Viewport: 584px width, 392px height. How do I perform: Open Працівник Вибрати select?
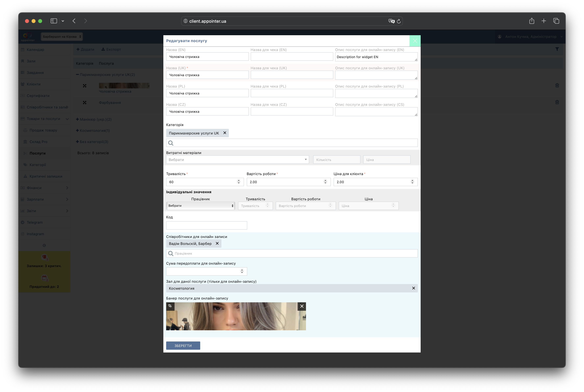[x=200, y=206]
